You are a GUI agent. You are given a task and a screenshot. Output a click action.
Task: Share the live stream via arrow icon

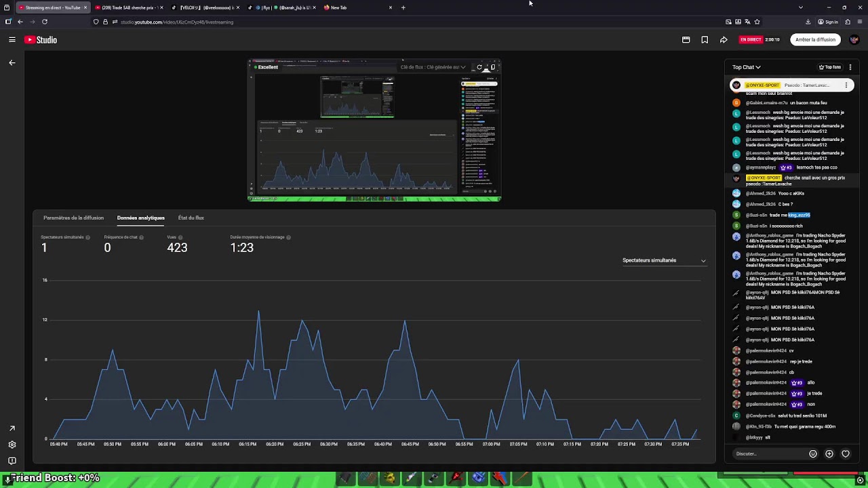tap(724, 40)
